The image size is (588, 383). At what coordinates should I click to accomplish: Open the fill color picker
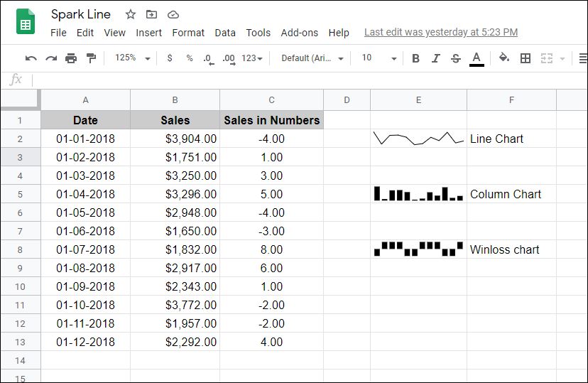click(x=504, y=58)
